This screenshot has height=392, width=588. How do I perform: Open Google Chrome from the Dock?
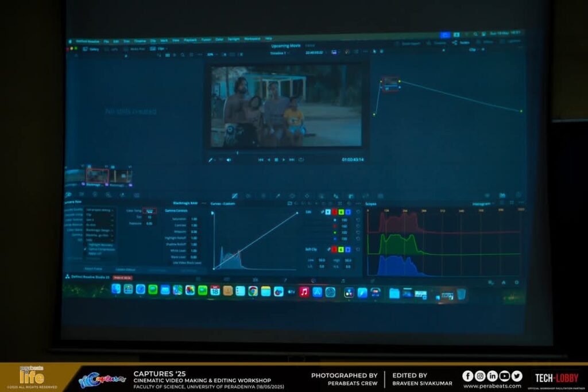[253, 291]
